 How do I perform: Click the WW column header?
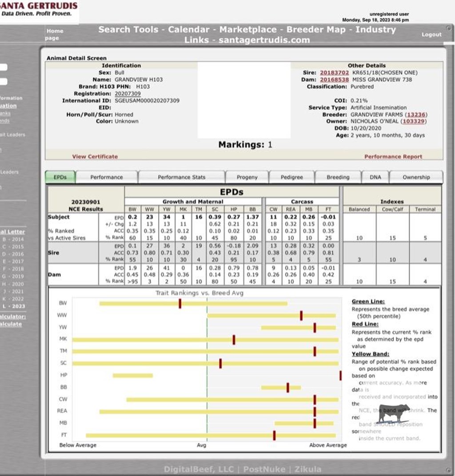click(x=149, y=209)
